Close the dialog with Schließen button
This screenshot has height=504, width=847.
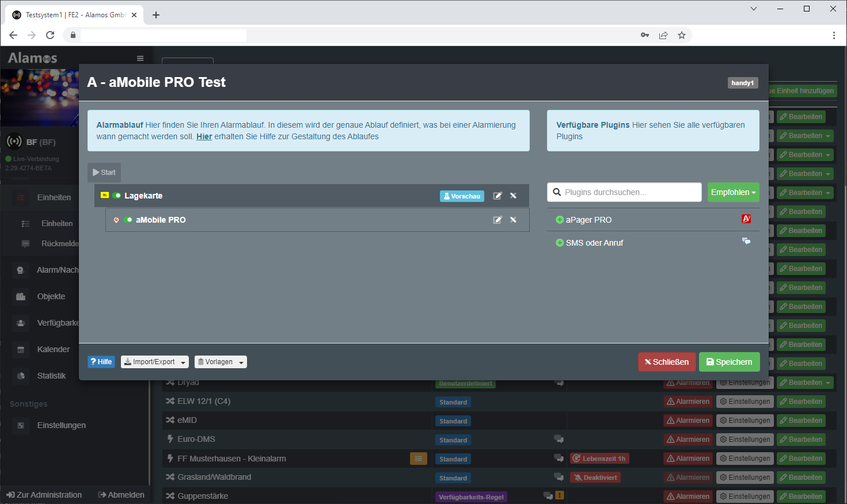coord(667,362)
